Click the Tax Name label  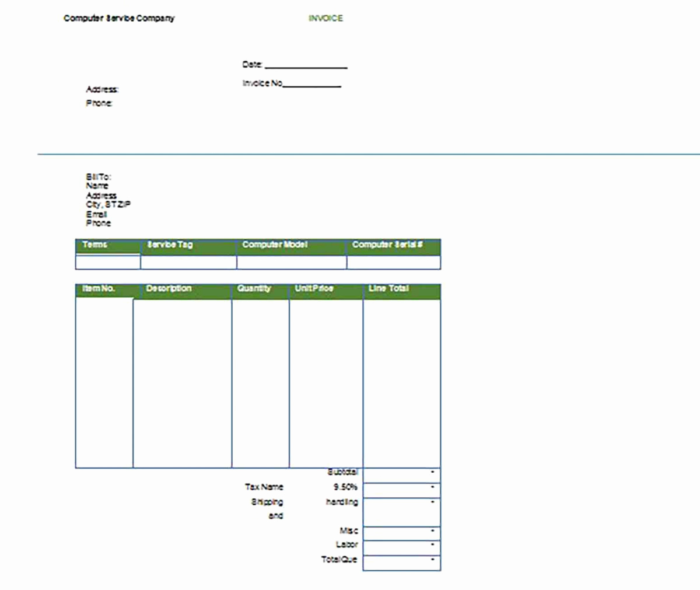264,487
